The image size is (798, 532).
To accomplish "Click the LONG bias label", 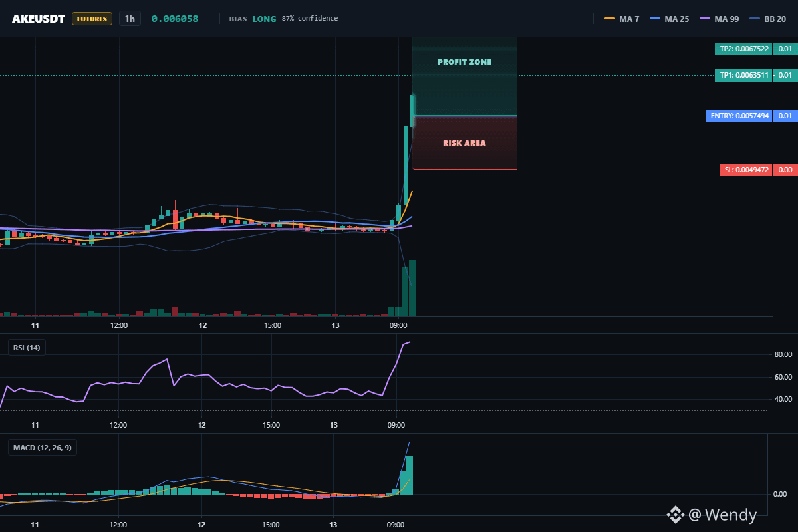I will pyautogui.click(x=264, y=19).
